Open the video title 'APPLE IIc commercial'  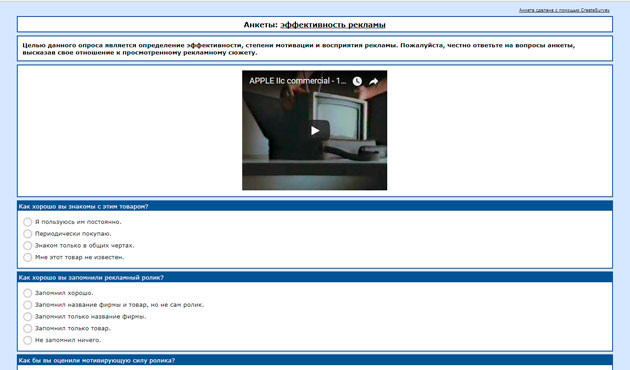(297, 81)
